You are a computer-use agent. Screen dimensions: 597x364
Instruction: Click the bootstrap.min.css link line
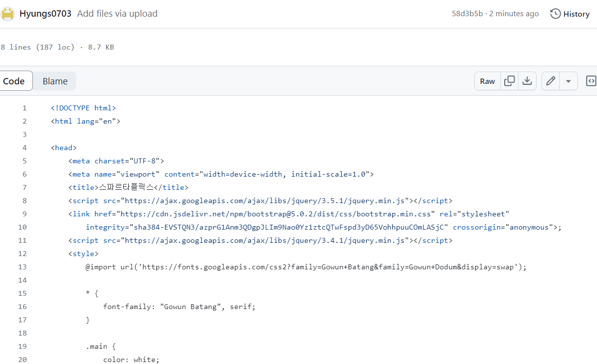(x=289, y=214)
